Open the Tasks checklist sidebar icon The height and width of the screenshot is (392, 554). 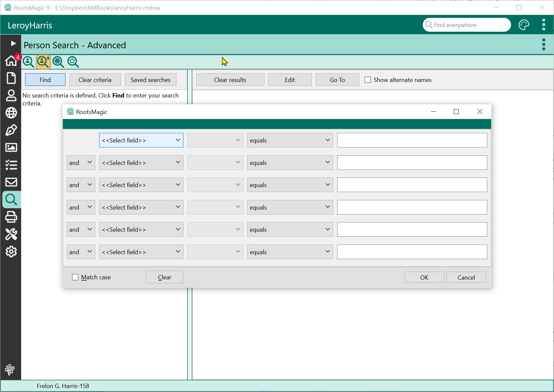pos(11,165)
